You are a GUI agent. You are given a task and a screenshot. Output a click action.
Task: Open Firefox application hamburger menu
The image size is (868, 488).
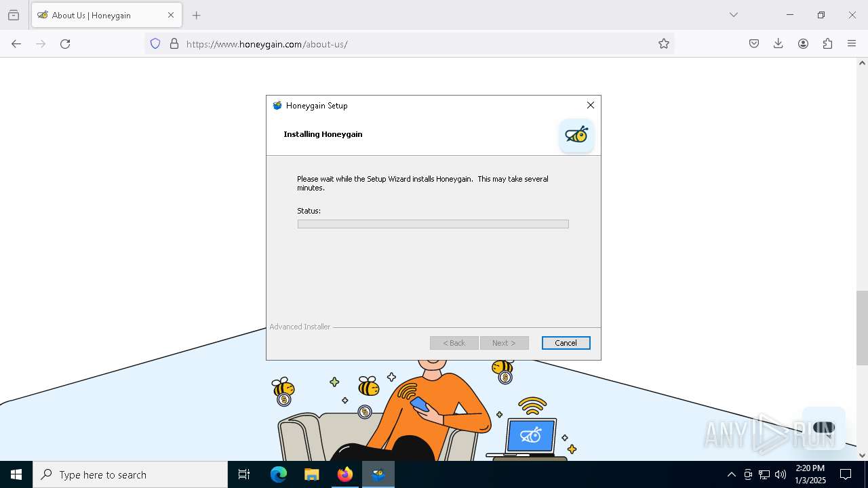point(852,43)
